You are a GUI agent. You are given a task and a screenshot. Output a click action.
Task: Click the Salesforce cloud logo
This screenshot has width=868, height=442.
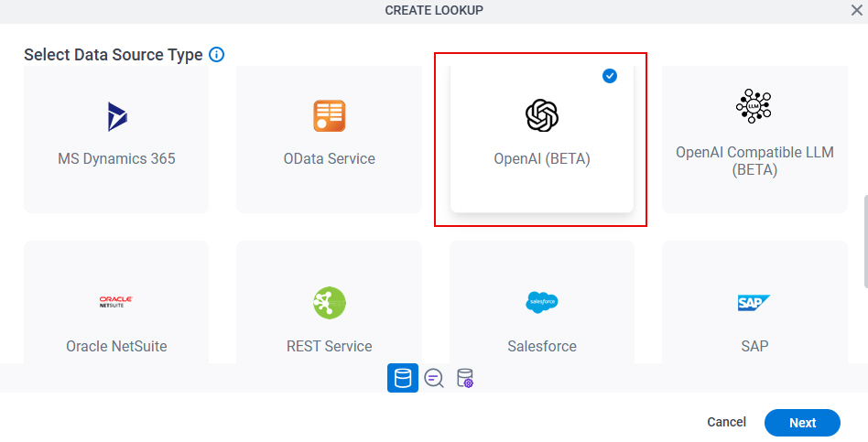pyautogui.click(x=542, y=302)
